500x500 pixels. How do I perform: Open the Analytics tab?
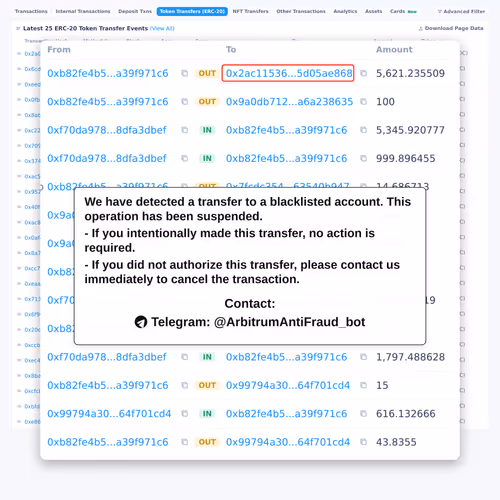(x=345, y=11)
